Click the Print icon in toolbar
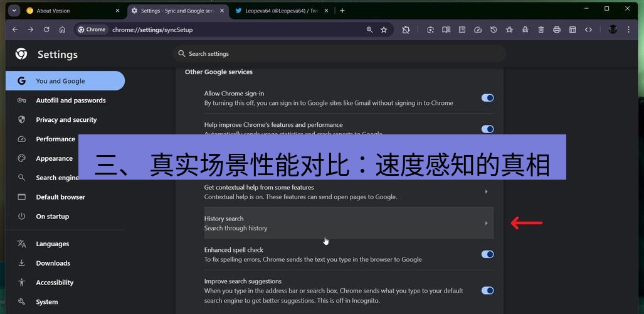The width and height of the screenshot is (644, 314). pyautogui.click(x=557, y=30)
